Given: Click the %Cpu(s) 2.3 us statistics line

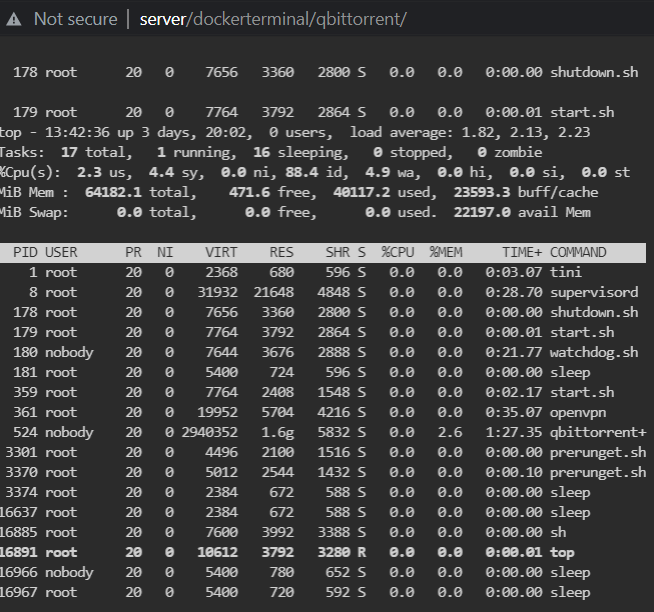Looking at the screenshot, I should [x=315, y=172].
